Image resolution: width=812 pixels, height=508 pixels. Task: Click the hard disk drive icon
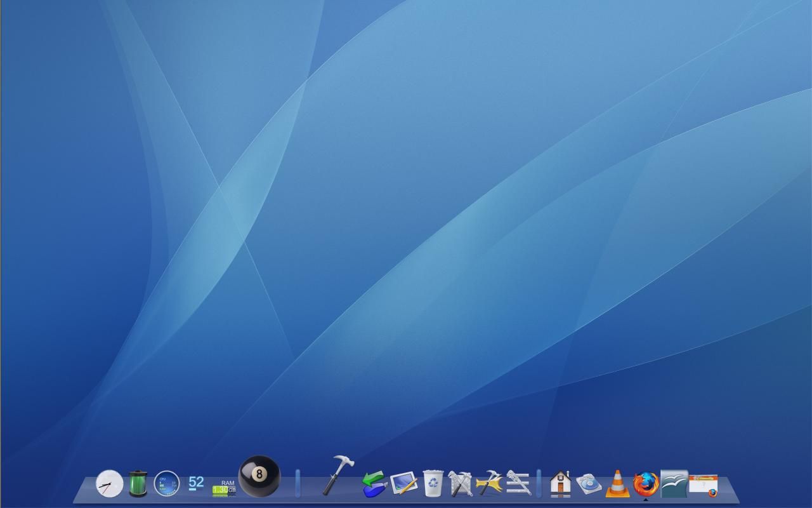589,485
